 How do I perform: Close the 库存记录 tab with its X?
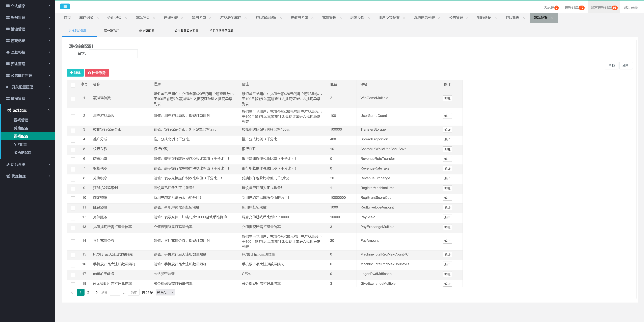[x=97, y=18]
